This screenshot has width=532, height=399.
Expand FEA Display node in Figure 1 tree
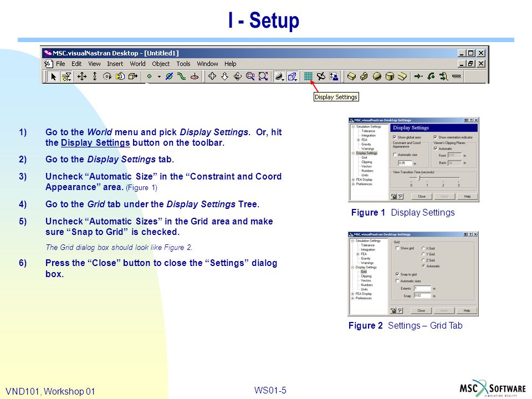pyautogui.click(x=353, y=180)
